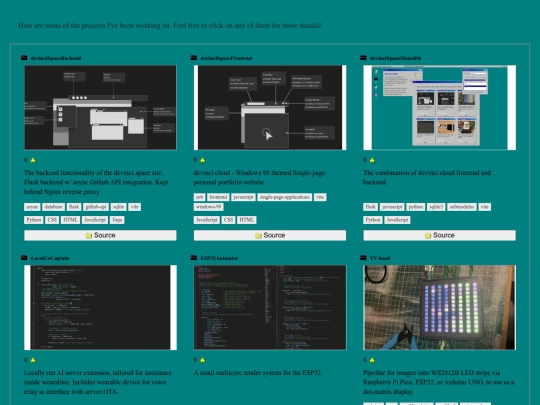Select "HTML" language tag on devinciSpaceFrontend card
This screenshot has height=405, width=540.
click(x=247, y=220)
